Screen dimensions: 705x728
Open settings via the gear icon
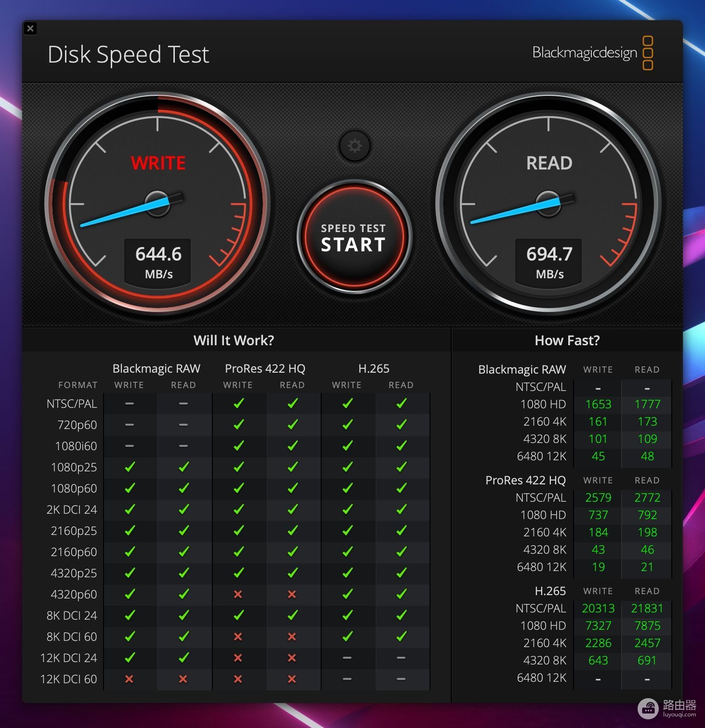point(354,145)
